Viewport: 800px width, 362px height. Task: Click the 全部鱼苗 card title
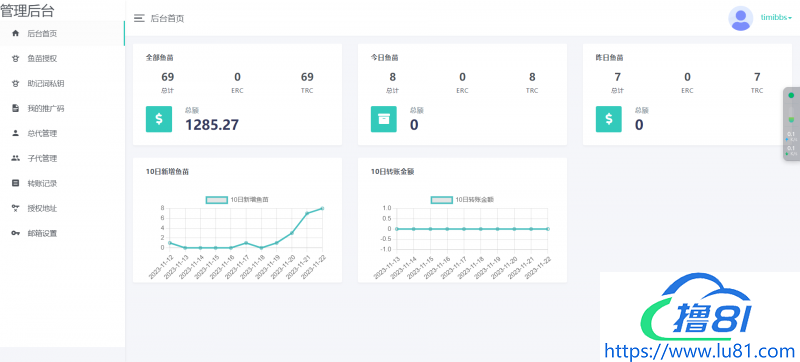pos(159,58)
